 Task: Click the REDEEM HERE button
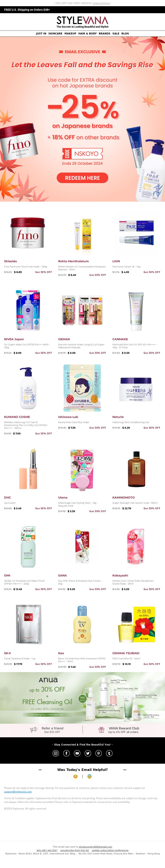click(82, 178)
